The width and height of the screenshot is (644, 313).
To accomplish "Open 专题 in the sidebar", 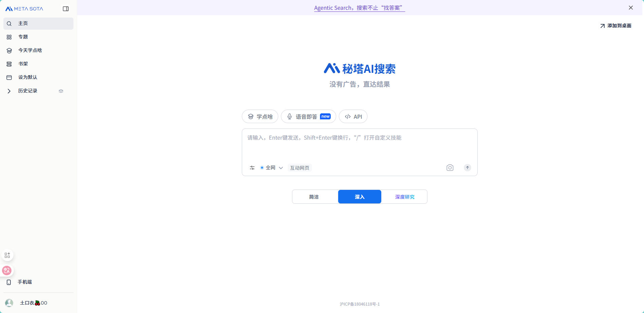I will click(23, 37).
